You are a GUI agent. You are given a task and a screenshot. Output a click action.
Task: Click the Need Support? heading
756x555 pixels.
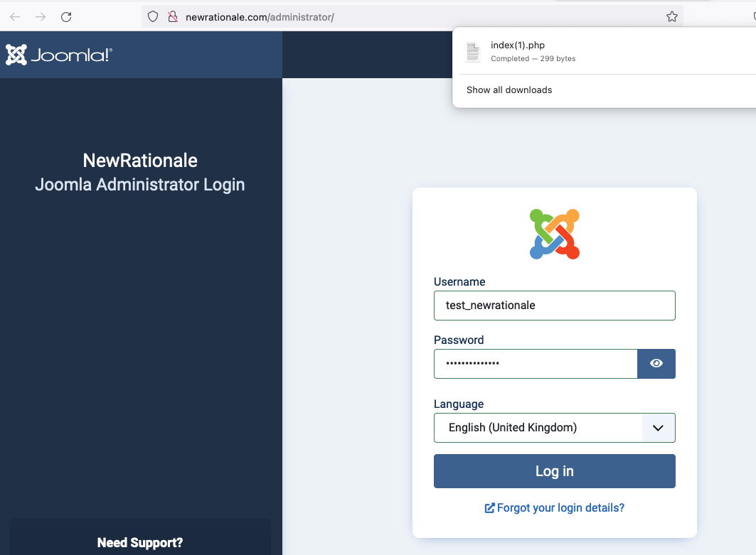point(140,542)
